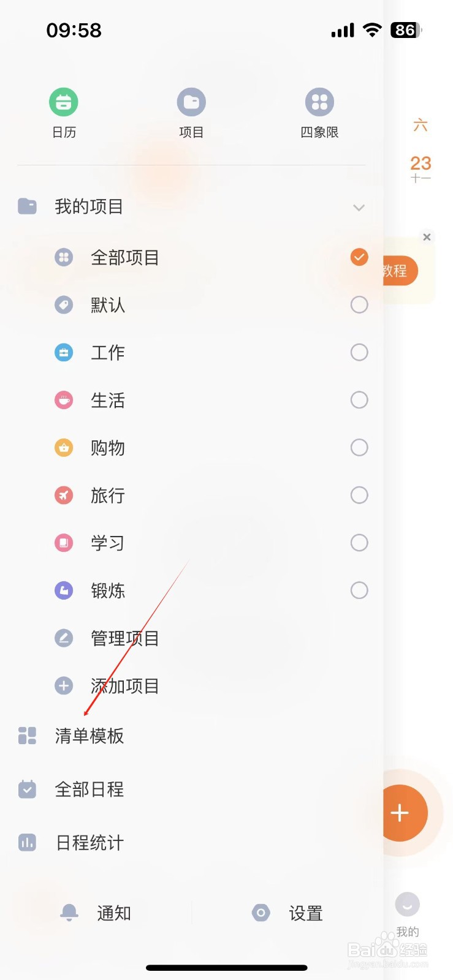Tap the 购物 project label
453x980 pixels.
[x=108, y=448]
